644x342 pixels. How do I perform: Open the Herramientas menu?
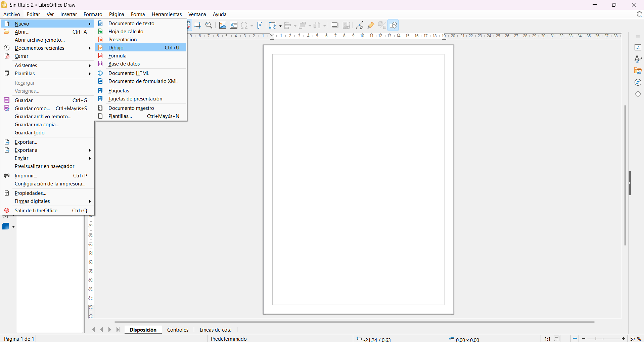[x=167, y=14]
